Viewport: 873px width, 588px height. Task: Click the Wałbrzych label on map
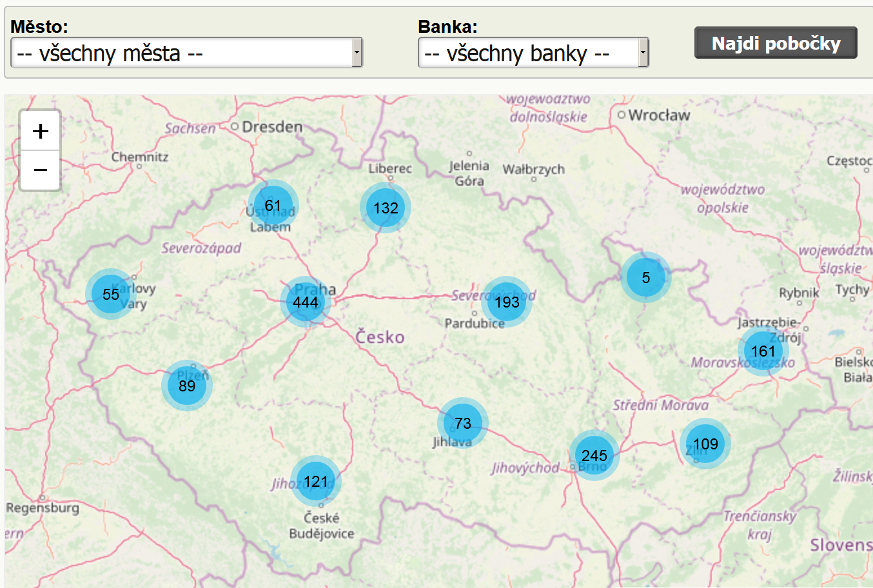534,170
